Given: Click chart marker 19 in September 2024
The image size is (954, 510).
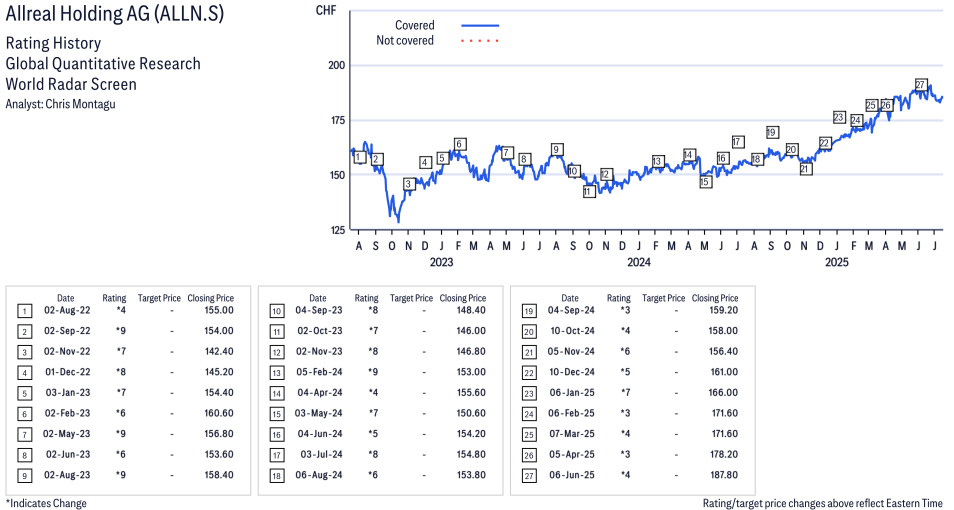Looking at the screenshot, I should point(772,132).
